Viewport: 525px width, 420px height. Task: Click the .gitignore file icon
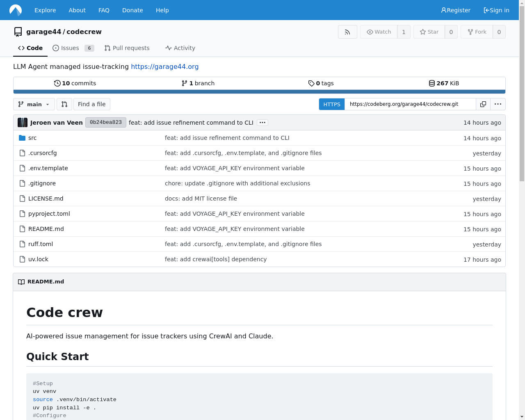click(x=23, y=183)
